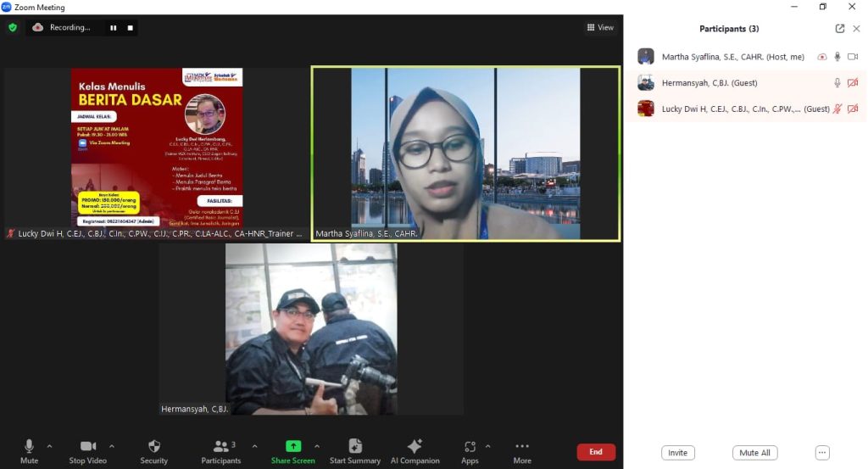Click the Security shield icon
This screenshot has height=469, width=868.
point(153,447)
